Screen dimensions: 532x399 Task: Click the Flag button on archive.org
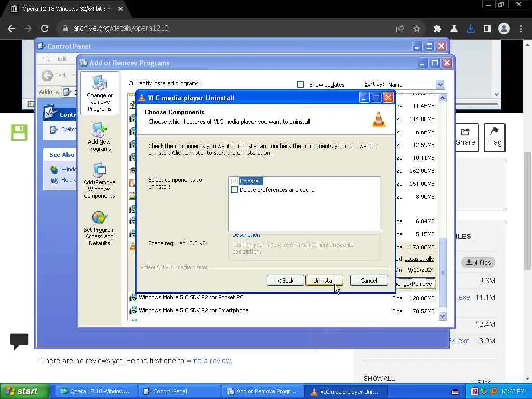(495, 137)
